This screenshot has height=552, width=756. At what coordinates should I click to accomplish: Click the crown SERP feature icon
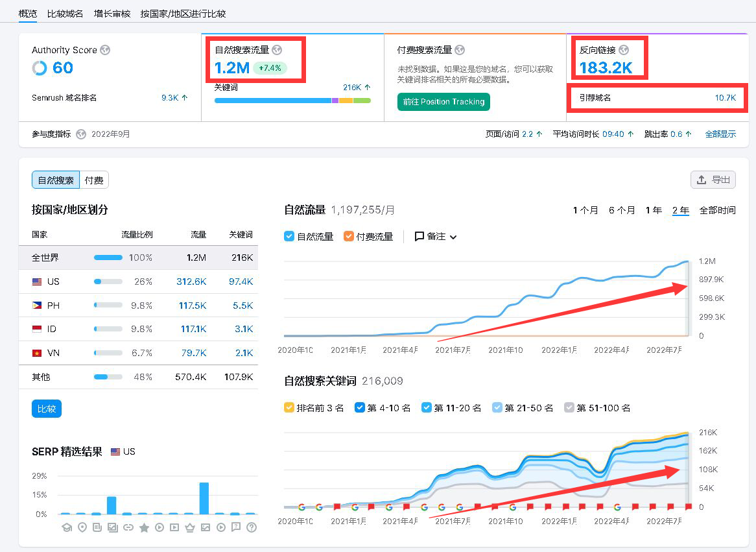pyautogui.click(x=190, y=527)
